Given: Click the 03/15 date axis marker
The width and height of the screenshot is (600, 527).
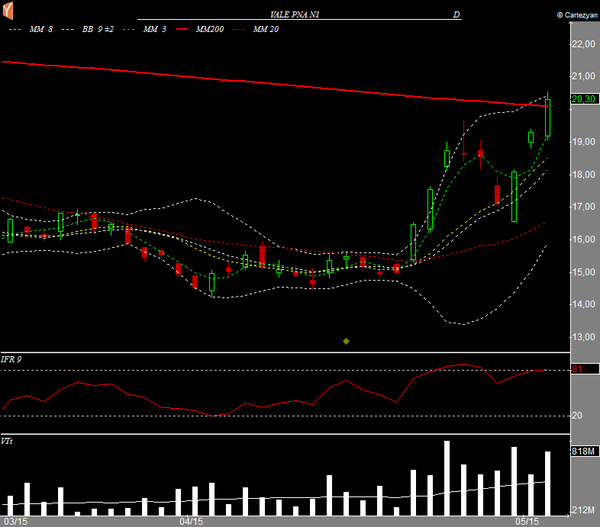Looking at the screenshot, I should [15, 521].
